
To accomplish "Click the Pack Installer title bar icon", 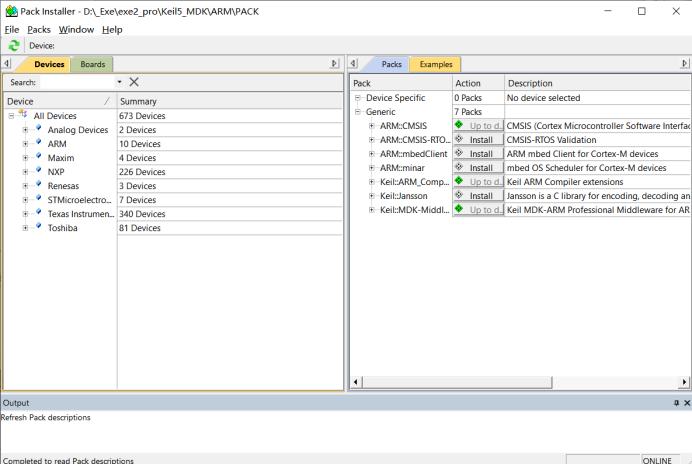I will coord(11,11).
